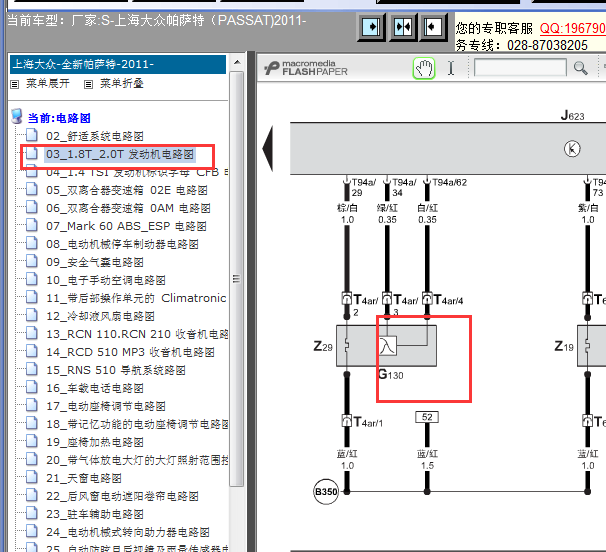The width and height of the screenshot is (606, 552).
Task: Open 11_带后部操作单元的 Climatronic
Action: coord(136,298)
